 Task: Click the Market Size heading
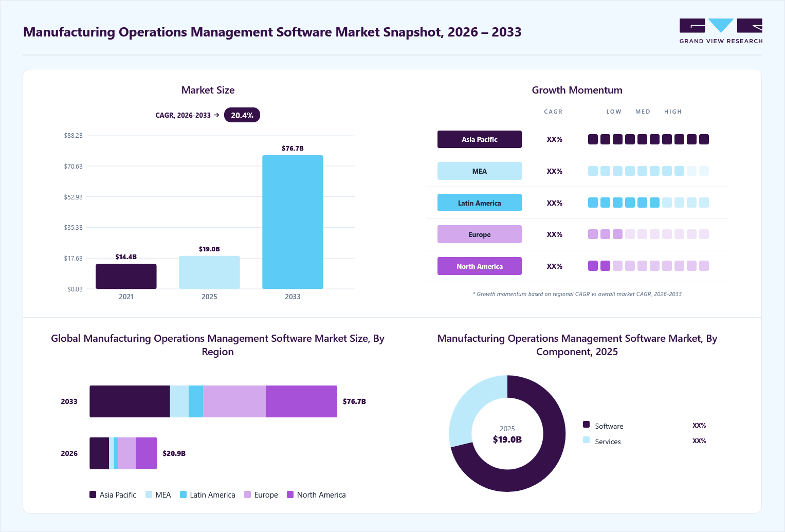coord(208,90)
